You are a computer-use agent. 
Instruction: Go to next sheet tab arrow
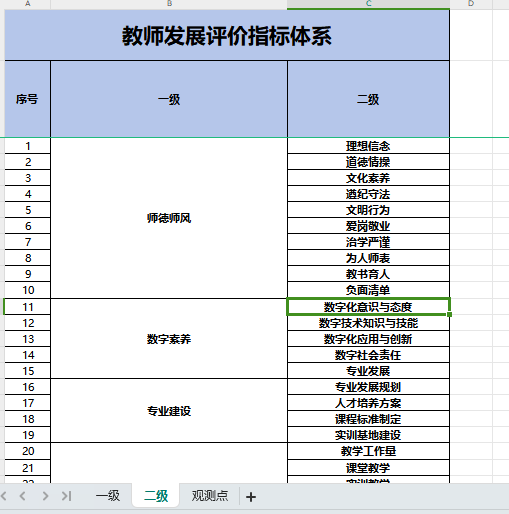click(45, 496)
